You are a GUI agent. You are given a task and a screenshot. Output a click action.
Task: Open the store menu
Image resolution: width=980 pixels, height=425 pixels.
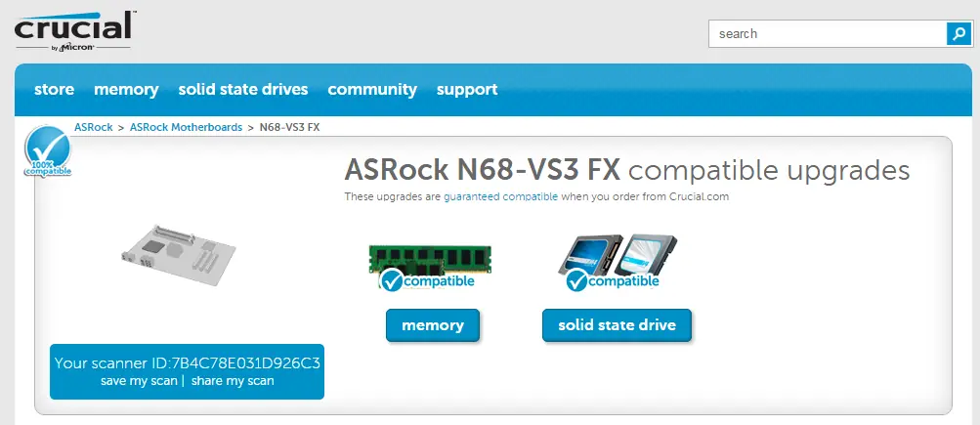[55, 89]
